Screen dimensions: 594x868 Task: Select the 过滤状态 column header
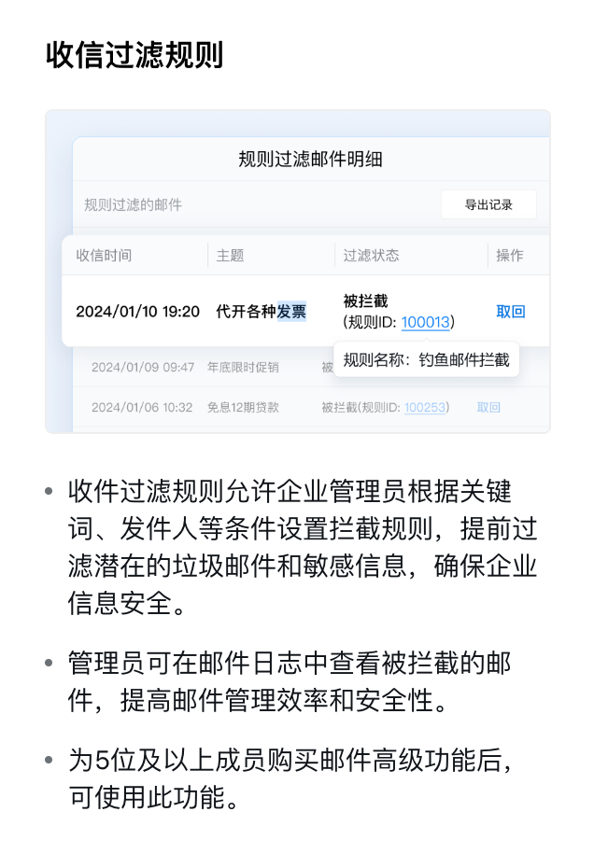(x=371, y=255)
